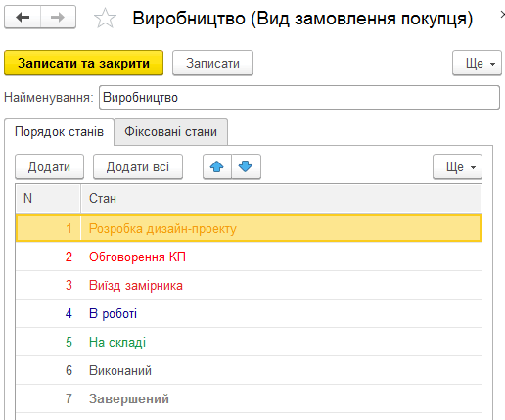Select row 'Обговорення КП'
This screenshot has height=420, width=505.
(249, 257)
